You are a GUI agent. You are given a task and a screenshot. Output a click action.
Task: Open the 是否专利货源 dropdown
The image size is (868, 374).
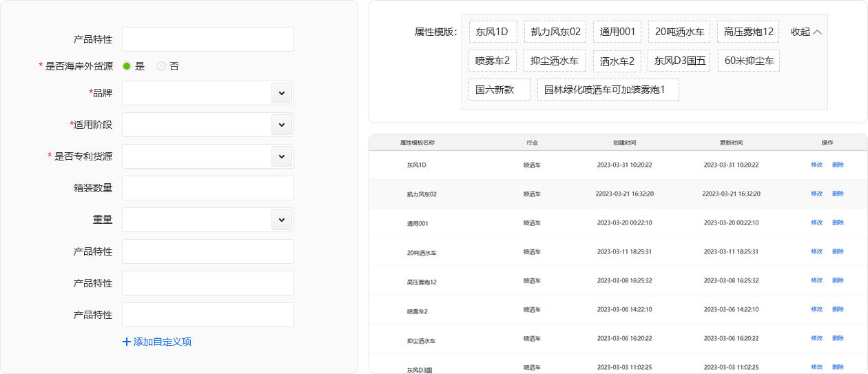click(281, 156)
